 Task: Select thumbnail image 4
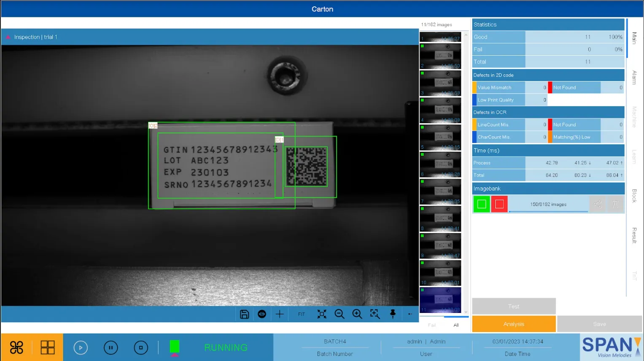[440, 110]
